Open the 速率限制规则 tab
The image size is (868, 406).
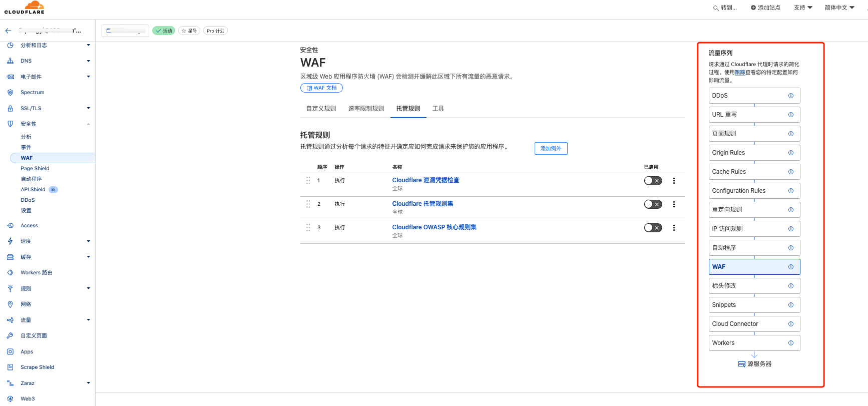[366, 109]
